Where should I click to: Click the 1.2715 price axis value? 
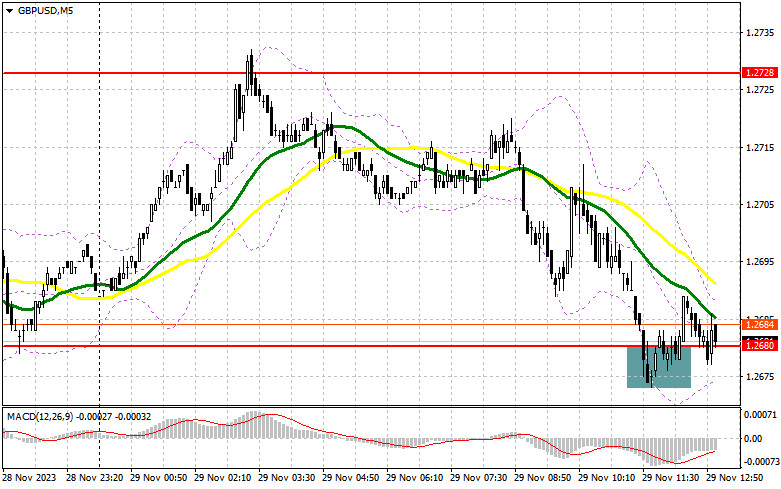(x=760, y=147)
